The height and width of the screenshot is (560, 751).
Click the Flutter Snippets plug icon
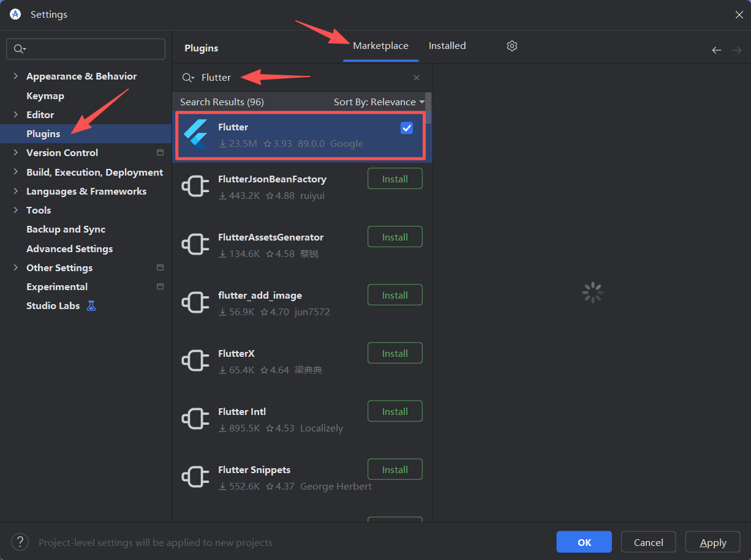click(x=195, y=477)
